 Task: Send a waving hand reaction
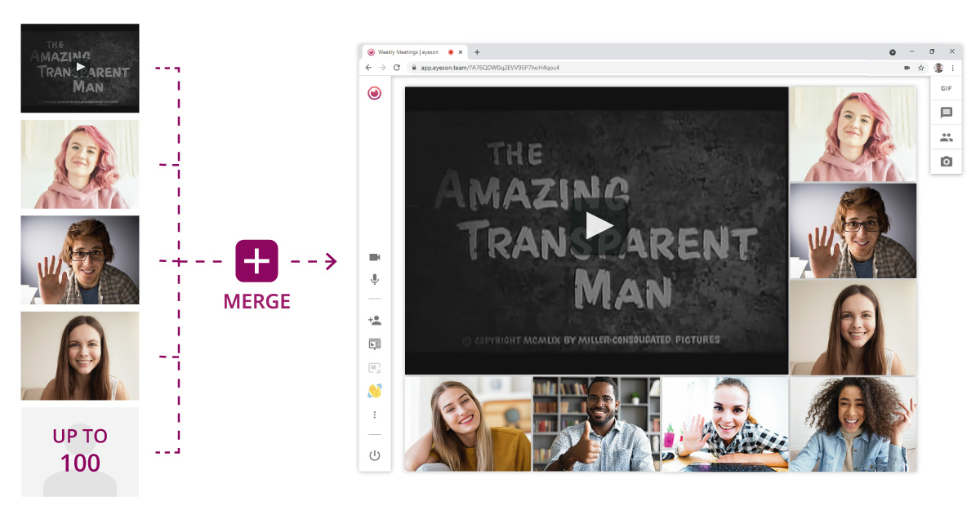[375, 391]
